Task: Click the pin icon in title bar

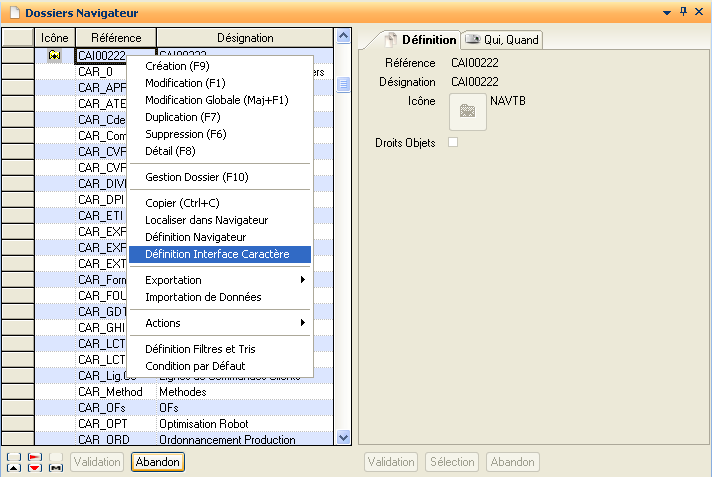Action: pyautogui.click(x=683, y=12)
